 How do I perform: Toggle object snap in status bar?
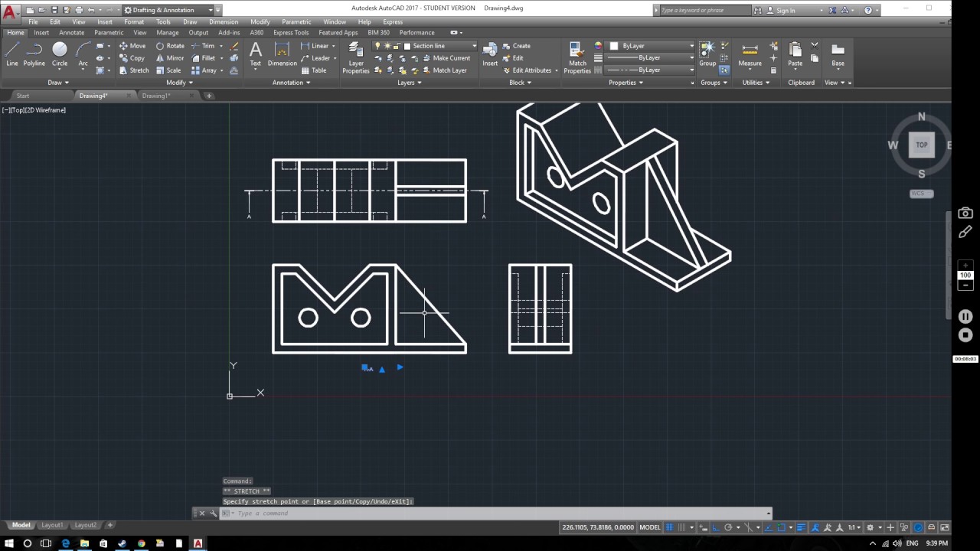point(781,527)
